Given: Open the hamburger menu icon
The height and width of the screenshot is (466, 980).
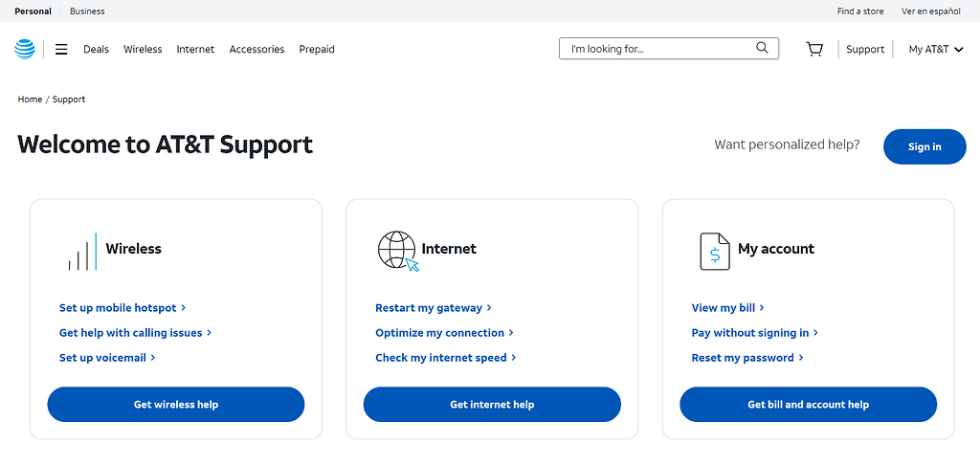Looking at the screenshot, I should (61, 49).
